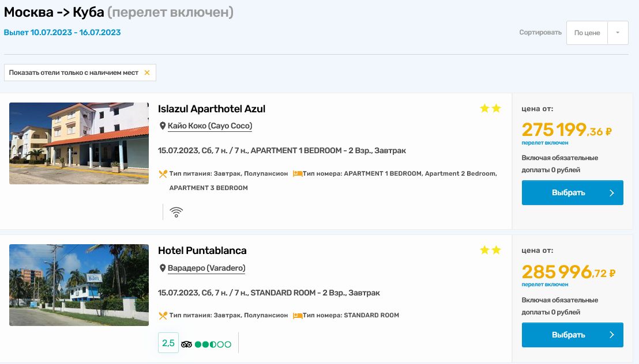The height and width of the screenshot is (364, 639).
Task: Click the price 285 996,72 ₽
Action: (x=569, y=272)
